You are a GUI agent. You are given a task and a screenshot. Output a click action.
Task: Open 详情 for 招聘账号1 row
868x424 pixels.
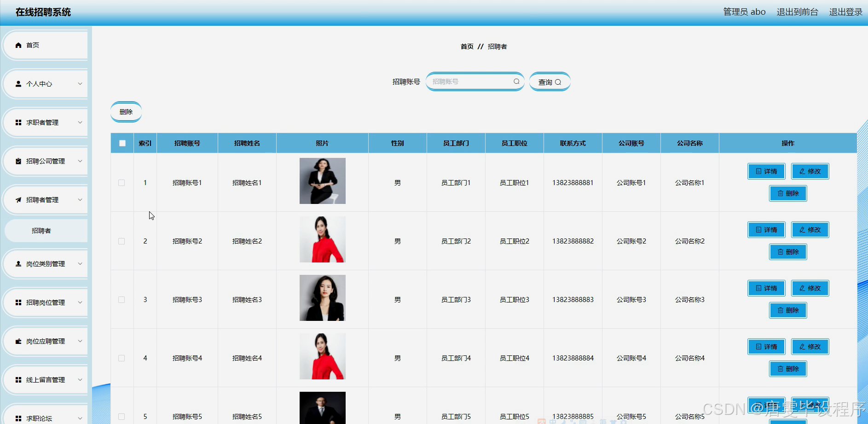pos(766,171)
